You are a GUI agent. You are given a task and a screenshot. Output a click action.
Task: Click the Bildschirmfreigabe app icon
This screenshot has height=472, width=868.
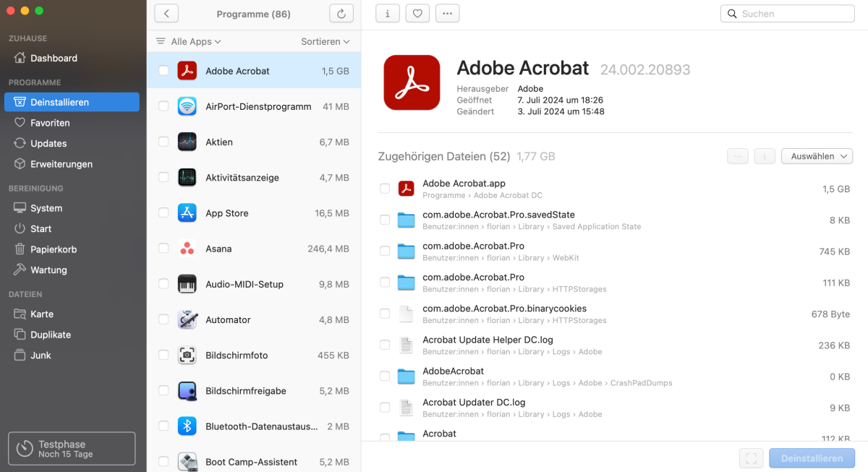pos(187,391)
